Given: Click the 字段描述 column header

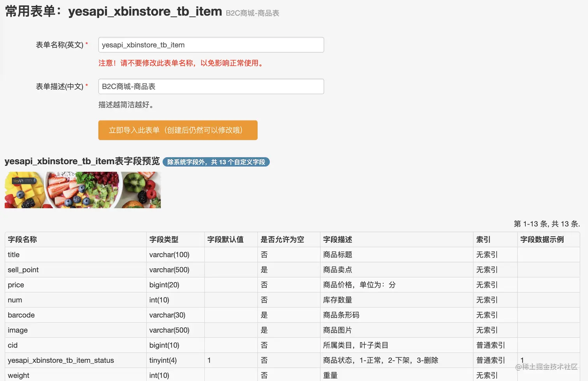Looking at the screenshot, I should (397, 239).
